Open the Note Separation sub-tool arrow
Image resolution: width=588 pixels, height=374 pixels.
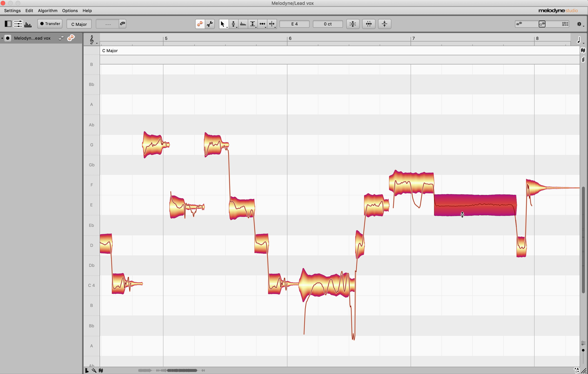(275, 27)
